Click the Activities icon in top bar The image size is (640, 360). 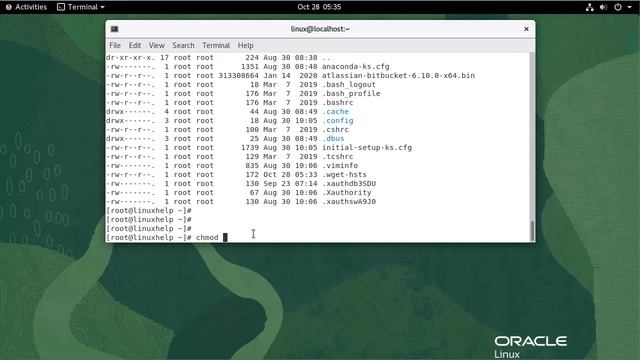coord(9,7)
